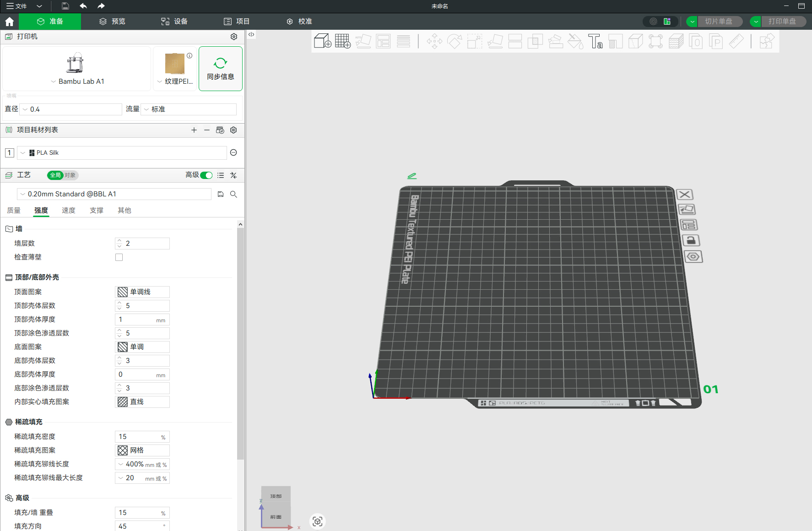Screen dimensions: 812x531
Task: Click the view icon beside the navigation cube
Action: pyautogui.click(x=318, y=521)
